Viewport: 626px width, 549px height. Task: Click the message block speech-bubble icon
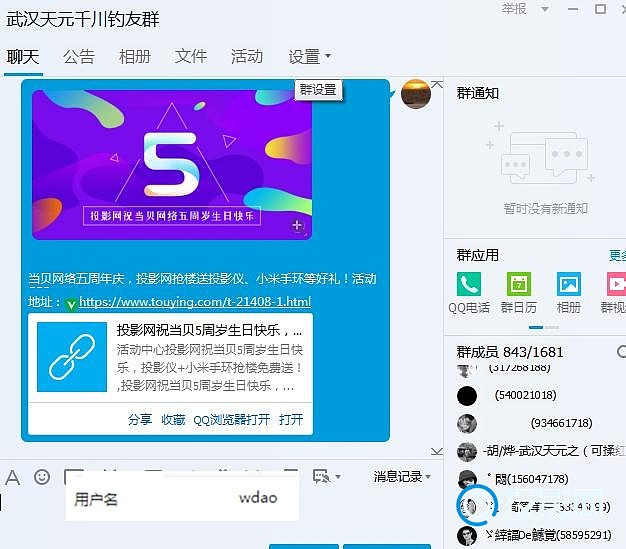[321, 476]
